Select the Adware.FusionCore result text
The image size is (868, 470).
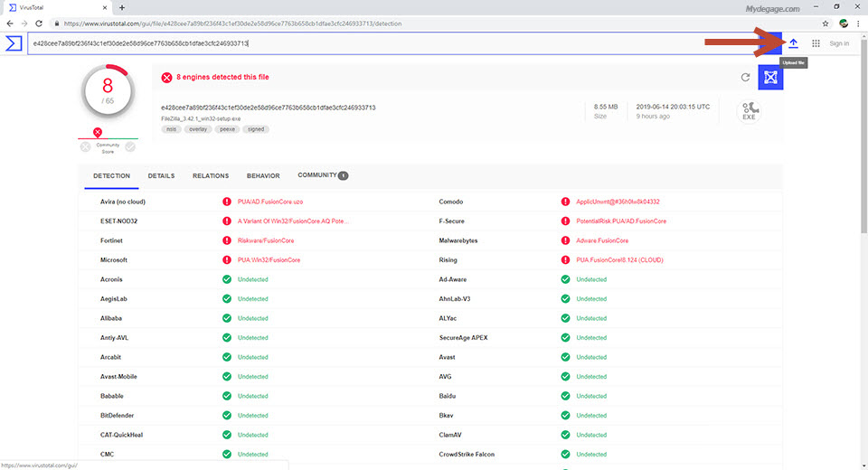[x=602, y=240]
